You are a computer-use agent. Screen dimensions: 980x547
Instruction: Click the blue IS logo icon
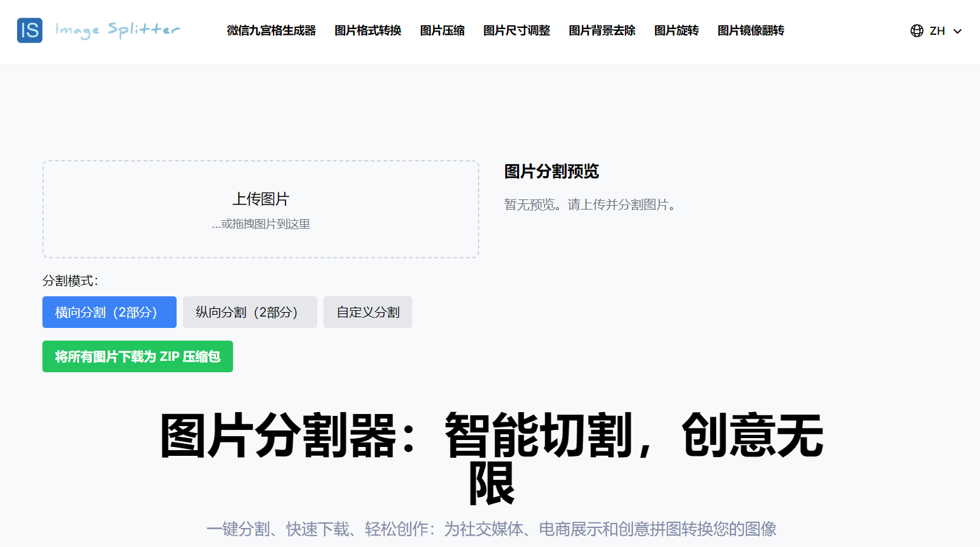[30, 30]
